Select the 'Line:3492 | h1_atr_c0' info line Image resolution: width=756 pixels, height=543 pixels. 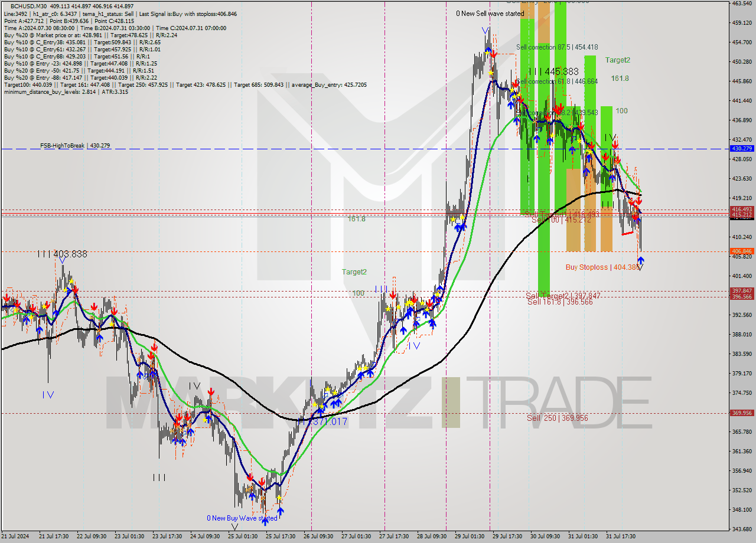pyautogui.click(x=120, y=14)
